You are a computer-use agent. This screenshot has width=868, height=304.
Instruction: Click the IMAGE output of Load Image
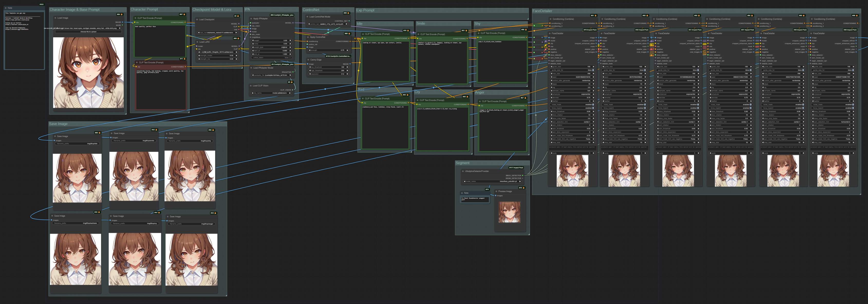pos(122,22)
